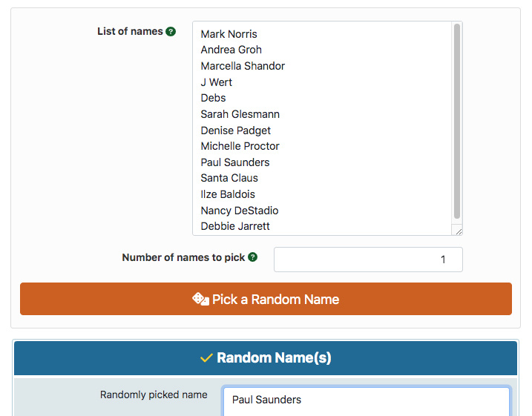Click the Randomly picked name result box
Screen dimensions: 532x416
tap(367, 401)
